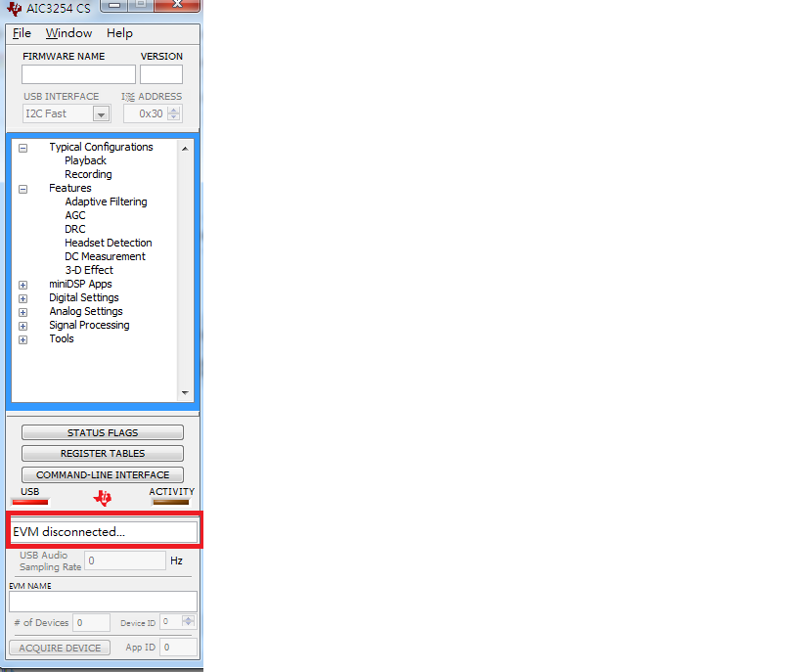Expand the miniDSP Apps tree node

tap(22, 284)
